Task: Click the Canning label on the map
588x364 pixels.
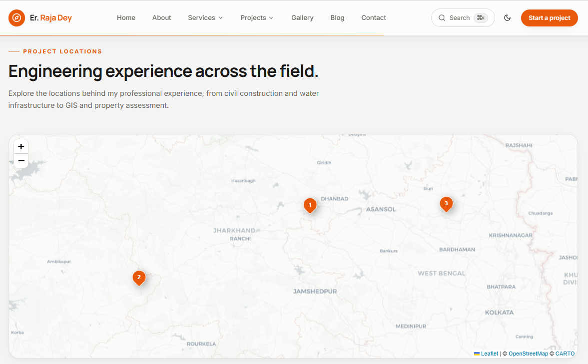Action: pyautogui.click(x=524, y=336)
